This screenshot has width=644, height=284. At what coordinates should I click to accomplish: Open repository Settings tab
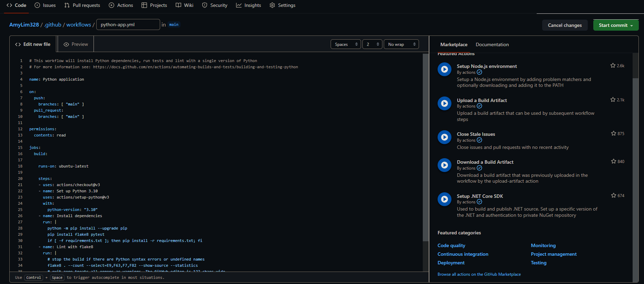pos(282,5)
